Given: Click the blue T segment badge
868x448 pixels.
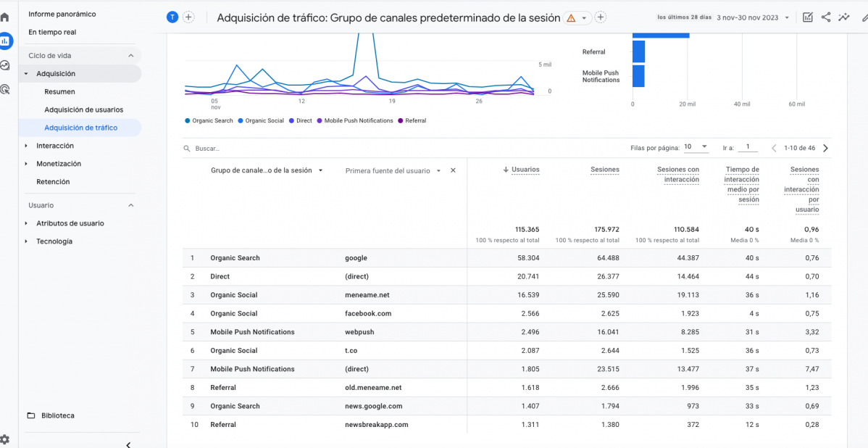Looking at the screenshot, I should [x=172, y=17].
